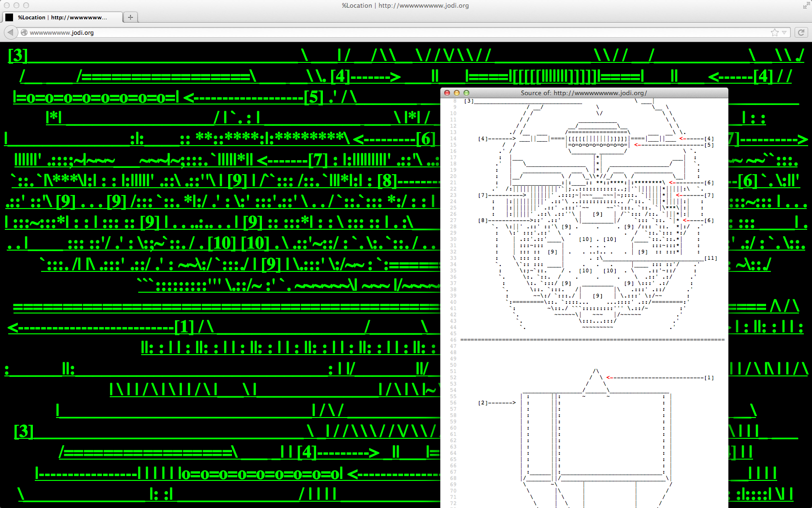This screenshot has height=508, width=812.
Task: Zoom the Source window with the green button
Action: tap(466, 93)
